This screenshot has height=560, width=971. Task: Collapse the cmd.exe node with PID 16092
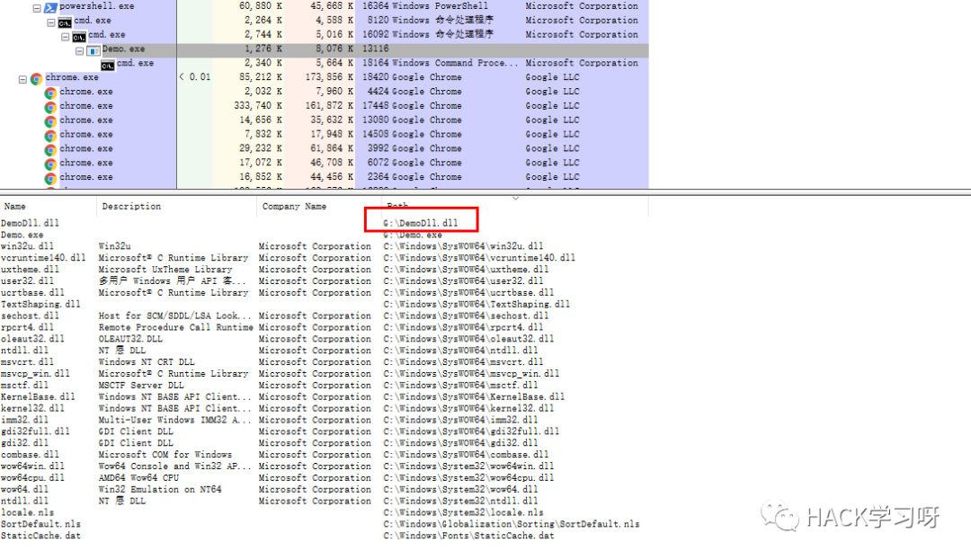[x=65, y=37]
